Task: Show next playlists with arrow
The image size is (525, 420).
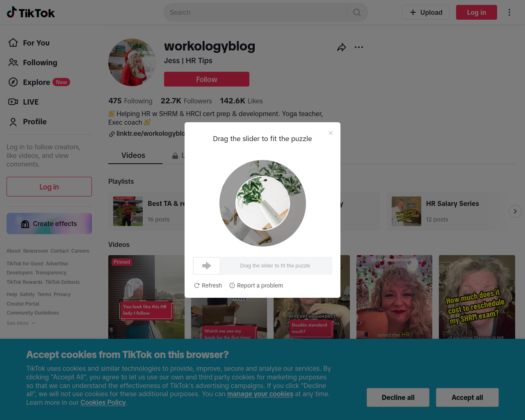Action: (x=515, y=211)
